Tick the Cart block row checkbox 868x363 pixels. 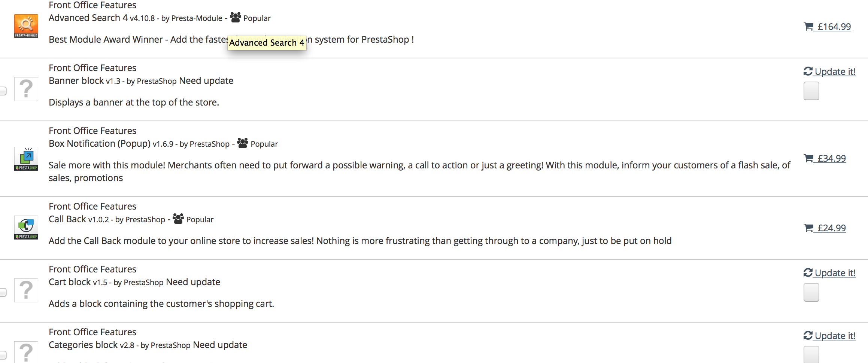pos(3,292)
